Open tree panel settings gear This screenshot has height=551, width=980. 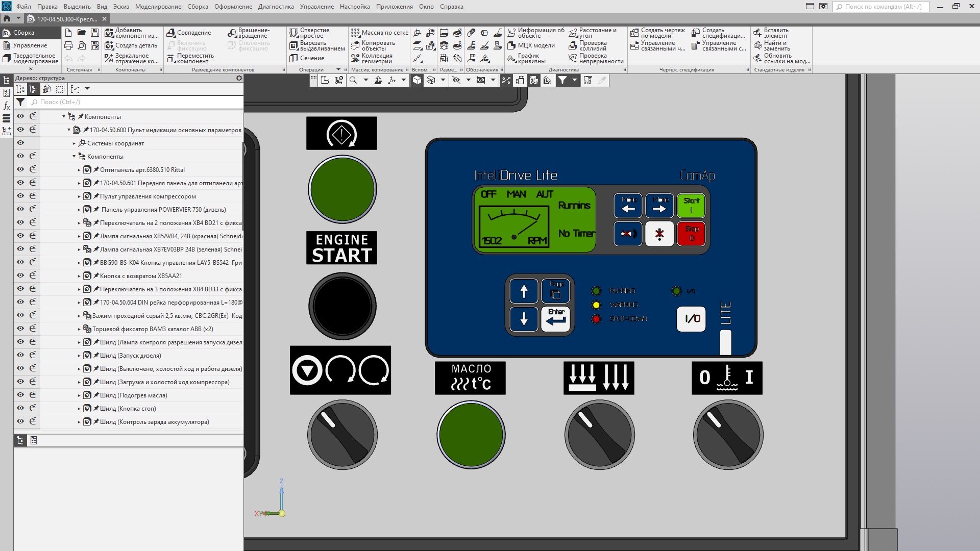239,78
